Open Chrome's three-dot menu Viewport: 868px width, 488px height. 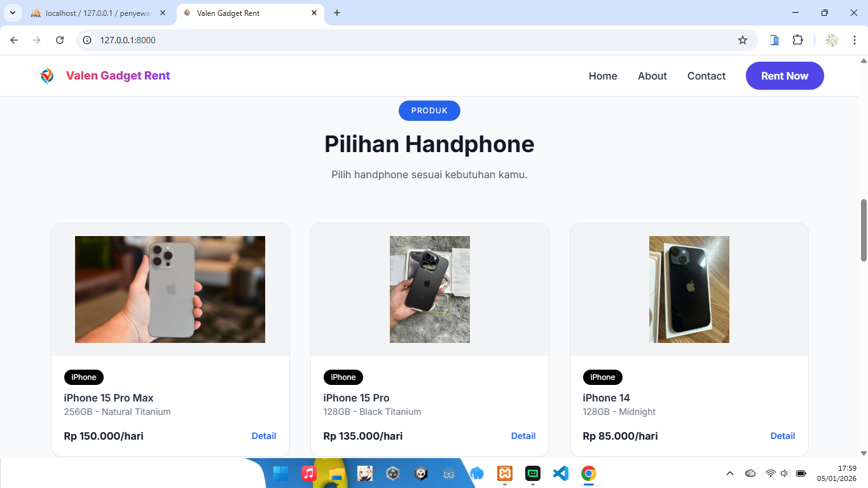pos(855,40)
